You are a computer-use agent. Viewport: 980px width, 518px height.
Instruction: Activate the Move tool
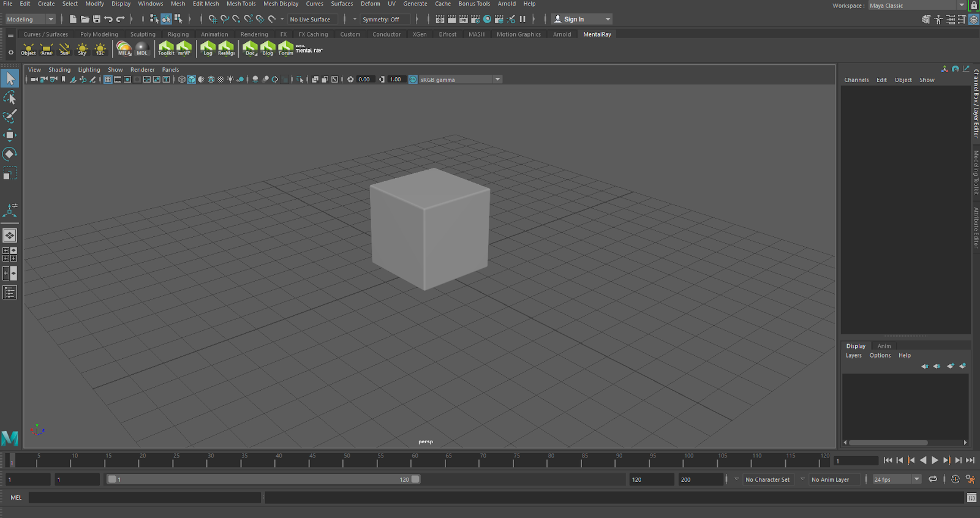[10, 135]
